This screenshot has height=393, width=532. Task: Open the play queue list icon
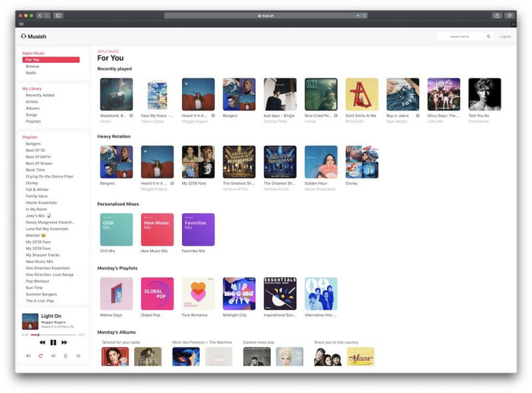78,356
